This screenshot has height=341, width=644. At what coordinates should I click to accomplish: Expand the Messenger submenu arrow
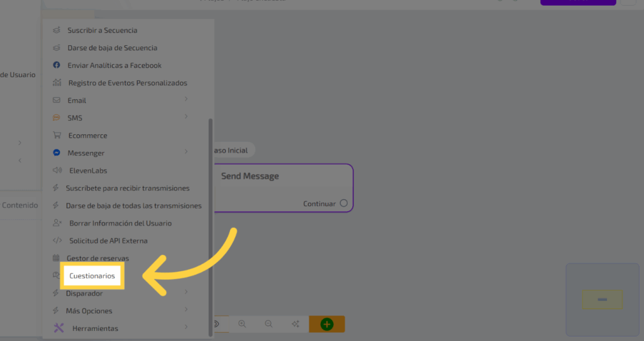click(186, 153)
